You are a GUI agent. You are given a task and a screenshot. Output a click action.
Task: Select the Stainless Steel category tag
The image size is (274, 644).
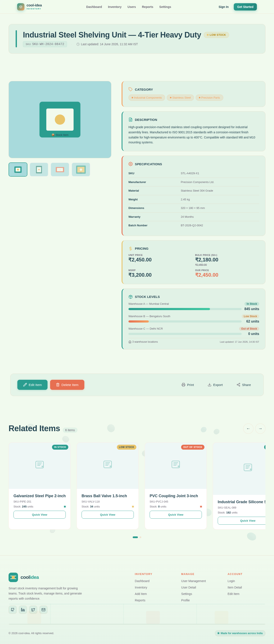point(180,98)
